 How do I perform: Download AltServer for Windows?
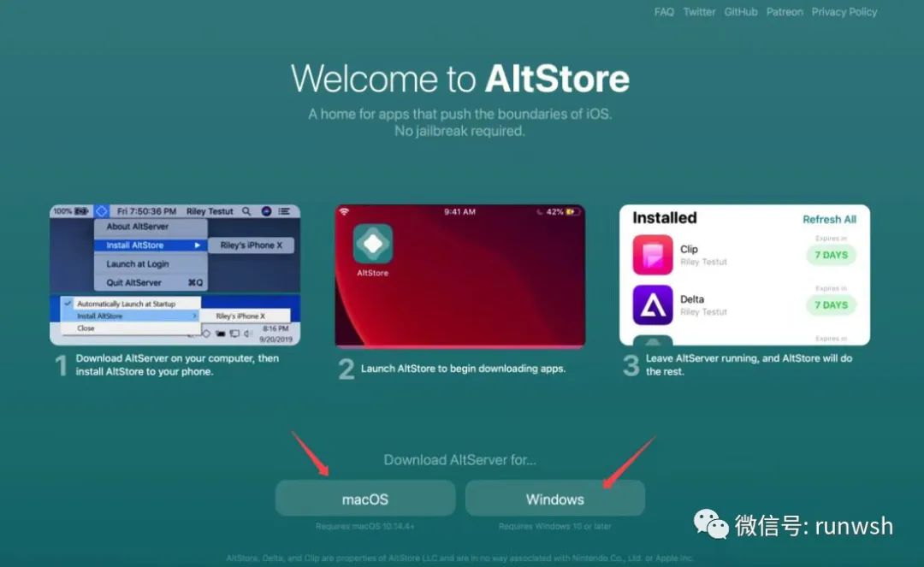point(555,498)
